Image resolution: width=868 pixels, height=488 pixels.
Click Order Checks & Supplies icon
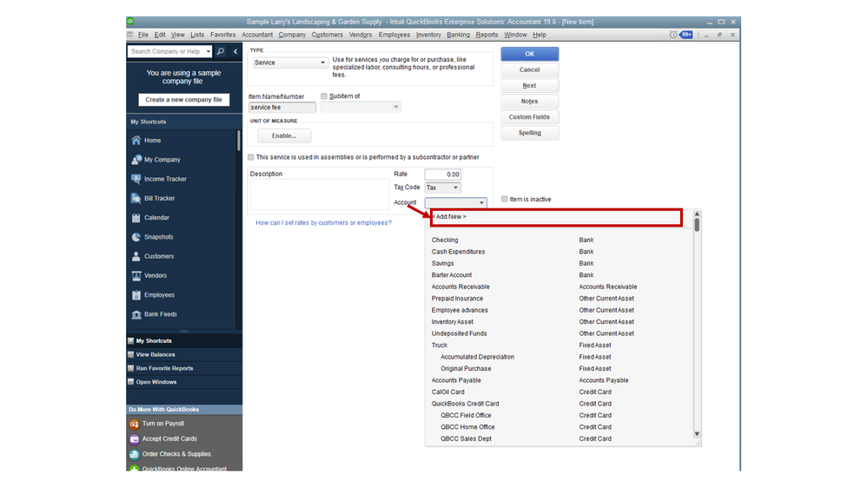coord(134,454)
